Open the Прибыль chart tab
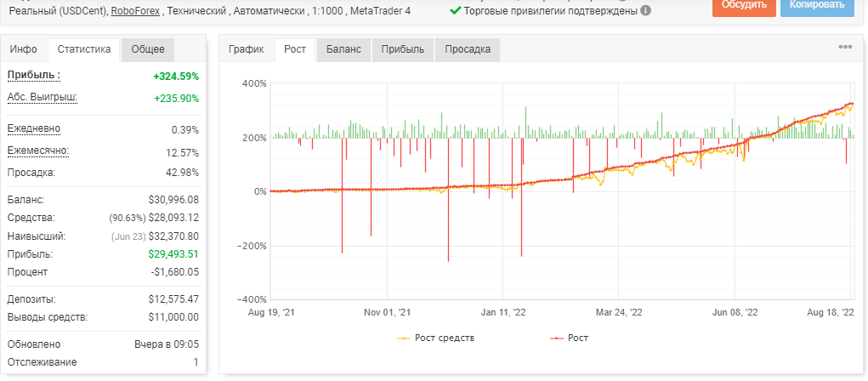The image size is (868, 381). (x=403, y=49)
